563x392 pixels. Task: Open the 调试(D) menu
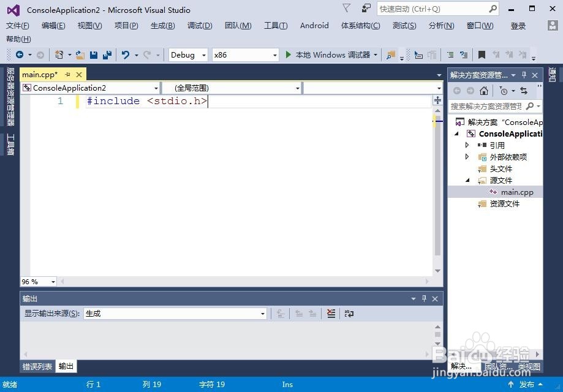200,26
